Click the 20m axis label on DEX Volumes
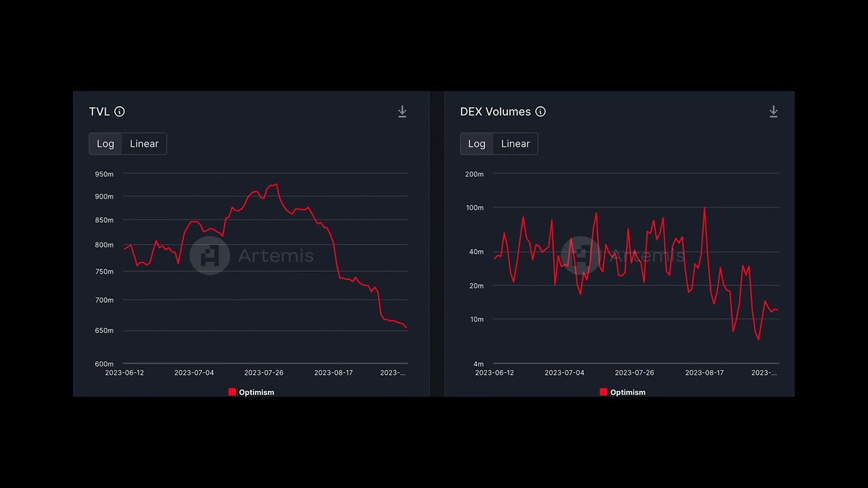Viewport: 868px width, 488px height. click(477, 286)
